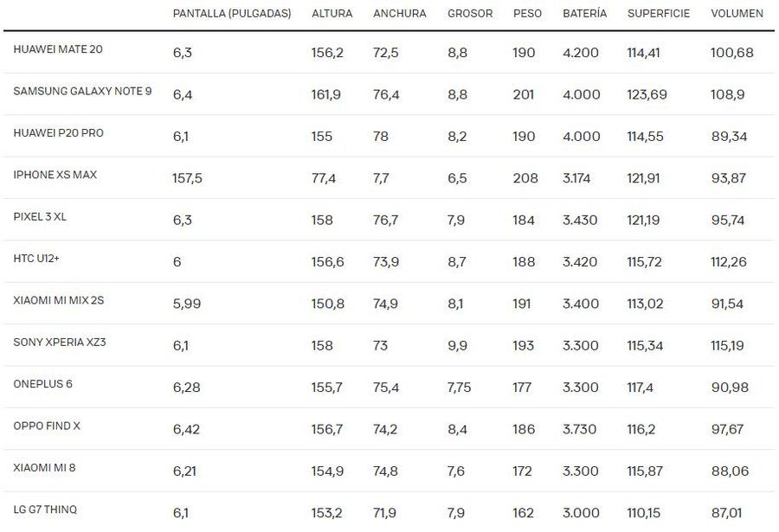Viewport: 779px width, 532px height.
Task: Click the XIAOMI MI MIX 2S row label
Action: pyautogui.click(x=59, y=300)
